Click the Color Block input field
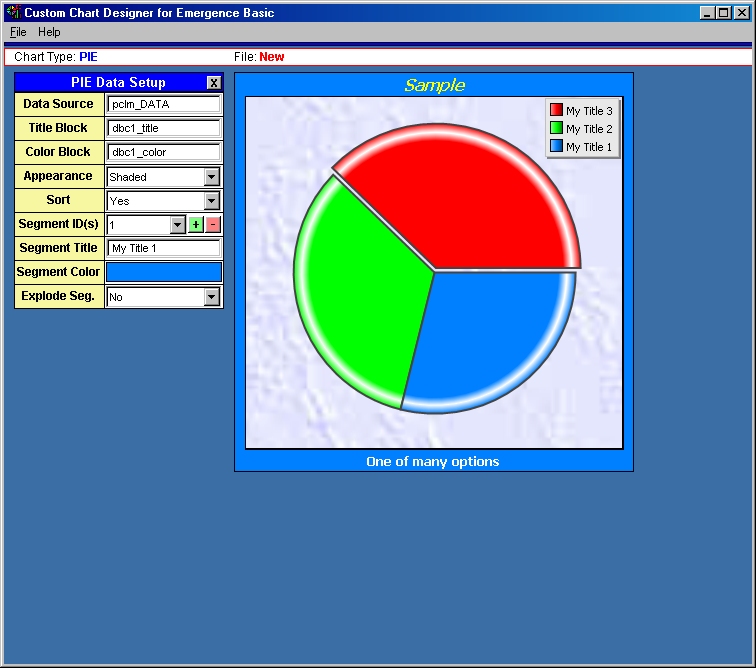 [164, 152]
